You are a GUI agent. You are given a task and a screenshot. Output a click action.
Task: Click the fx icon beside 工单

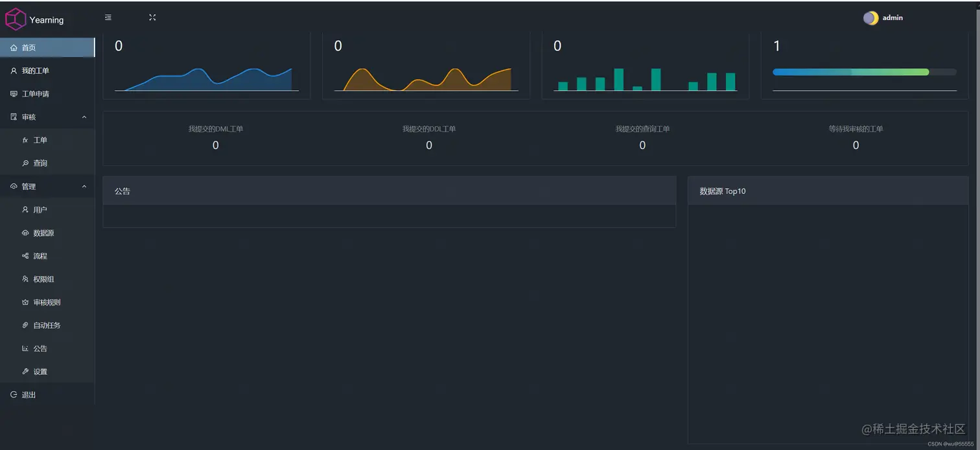tap(25, 140)
